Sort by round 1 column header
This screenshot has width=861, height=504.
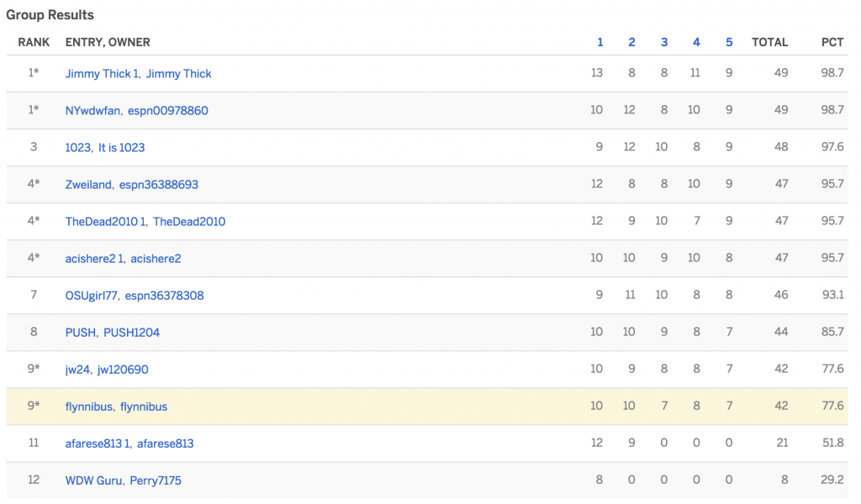point(600,42)
